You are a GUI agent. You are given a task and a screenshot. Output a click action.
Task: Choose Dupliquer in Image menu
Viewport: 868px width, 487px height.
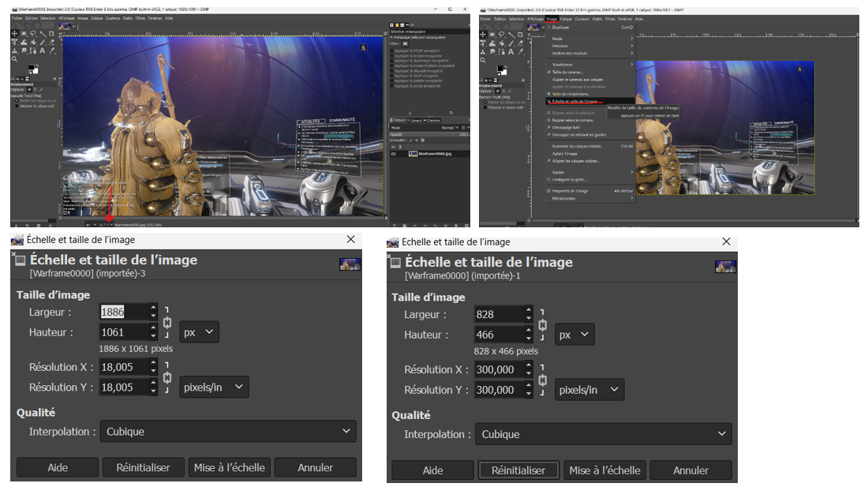(590, 28)
